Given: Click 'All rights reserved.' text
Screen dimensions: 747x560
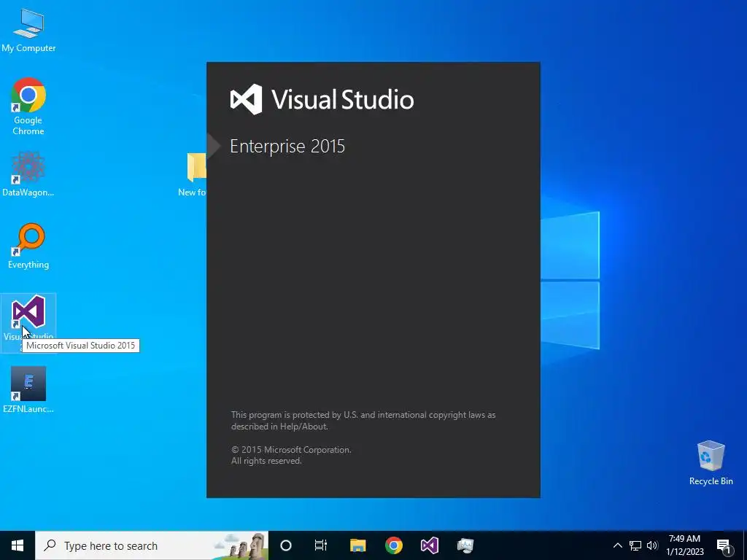Looking at the screenshot, I should pos(266,461).
